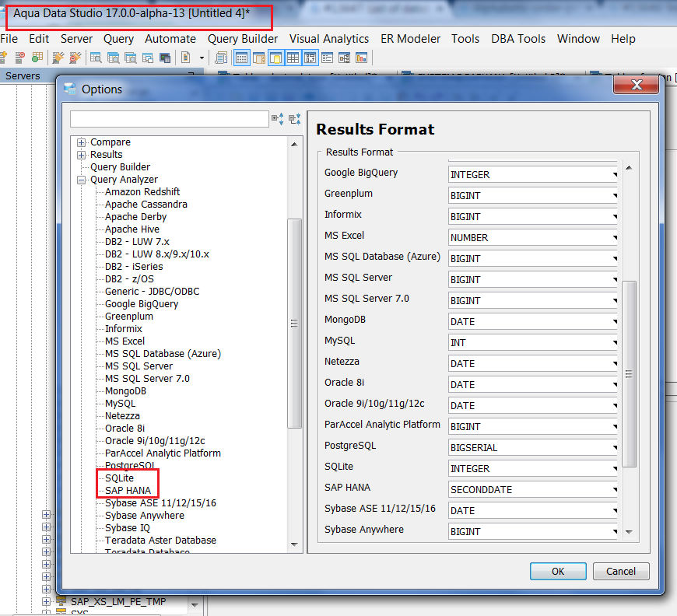Image resolution: width=677 pixels, height=616 pixels.
Task: Open the Automate menu
Action: tap(170, 39)
